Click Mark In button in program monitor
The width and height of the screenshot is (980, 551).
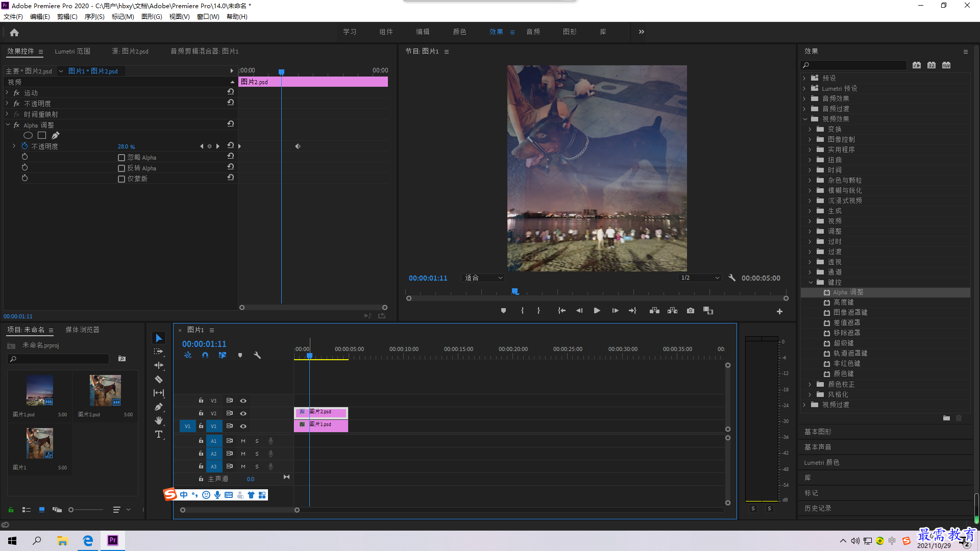coord(522,311)
